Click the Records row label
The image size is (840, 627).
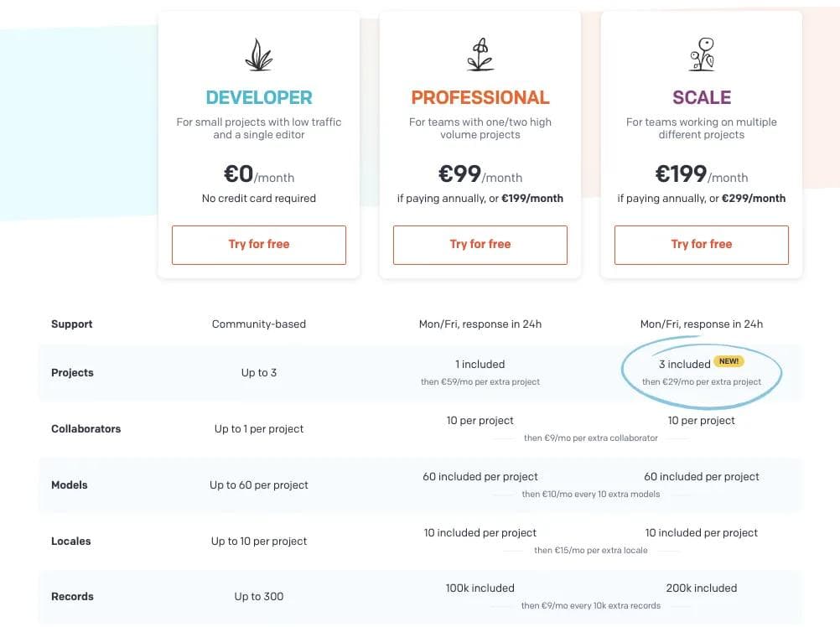click(x=72, y=596)
